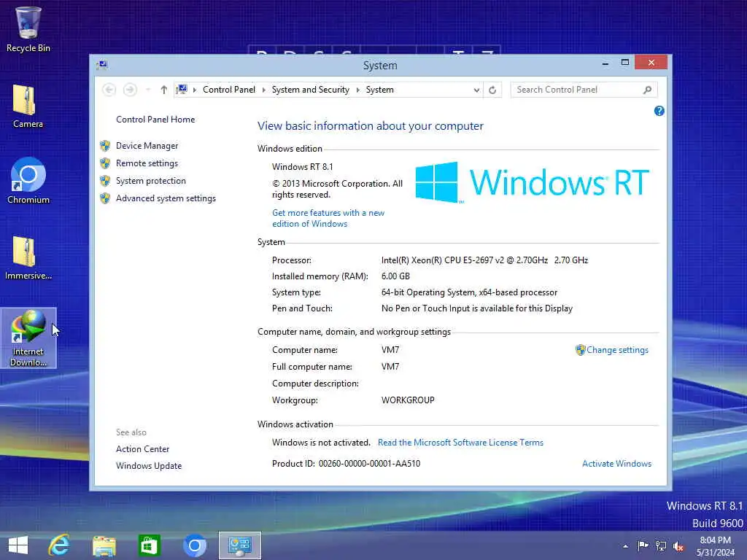Expand arrow after Control Panel breadcrumb
Screen dimensions: 747x560
263,90
